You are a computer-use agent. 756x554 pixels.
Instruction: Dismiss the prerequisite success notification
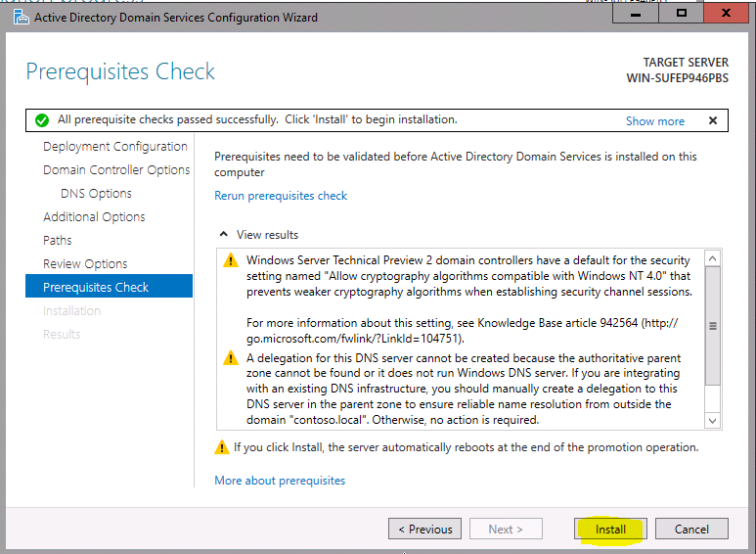713,120
